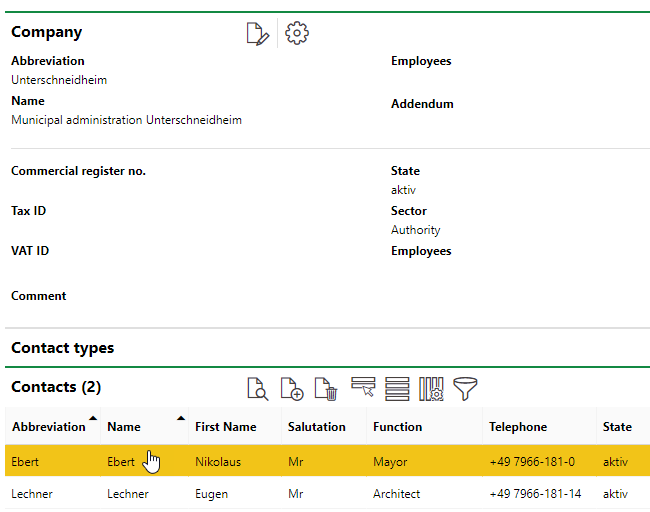Click the Company section heading
Screen dimensions: 650x512
pos(46,32)
